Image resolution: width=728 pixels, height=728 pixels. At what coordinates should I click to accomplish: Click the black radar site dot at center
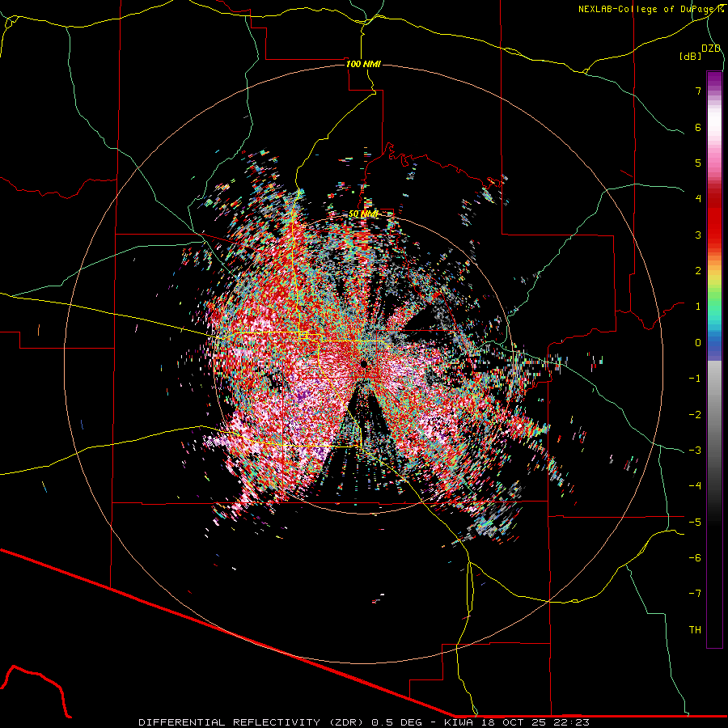pos(363,363)
